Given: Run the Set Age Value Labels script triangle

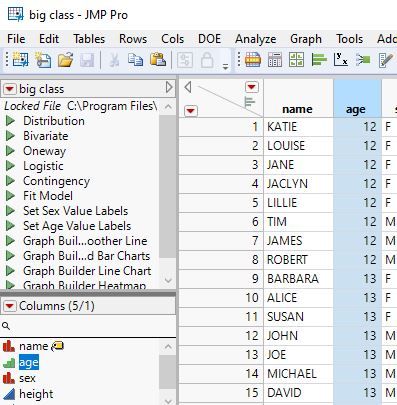Looking at the screenshot, I should click(10, 226).
